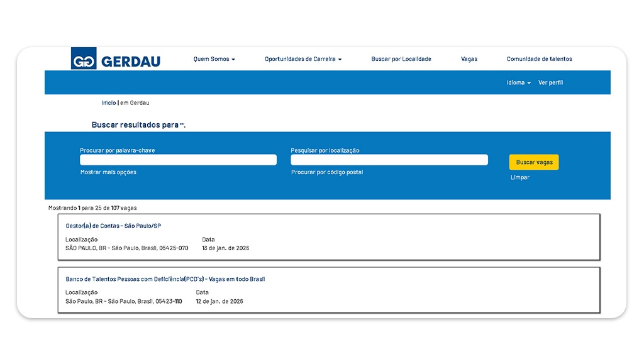Viewport: 644px width, 337px height.
Task: Open the Vagas menu item
Action: [x=469, y=59]
